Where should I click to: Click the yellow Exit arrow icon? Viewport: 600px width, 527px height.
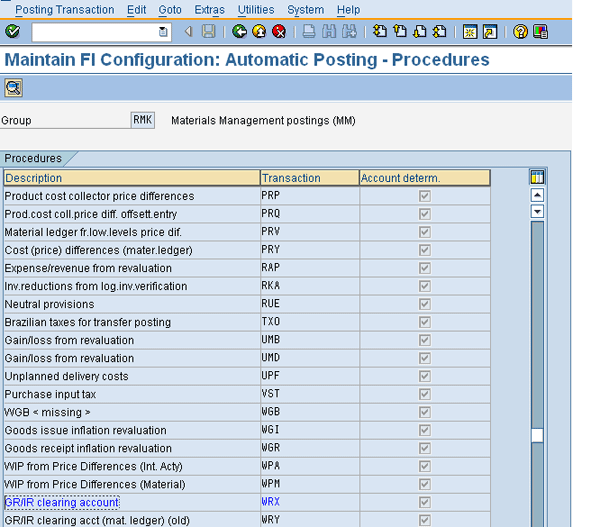[x=259, y=32]
